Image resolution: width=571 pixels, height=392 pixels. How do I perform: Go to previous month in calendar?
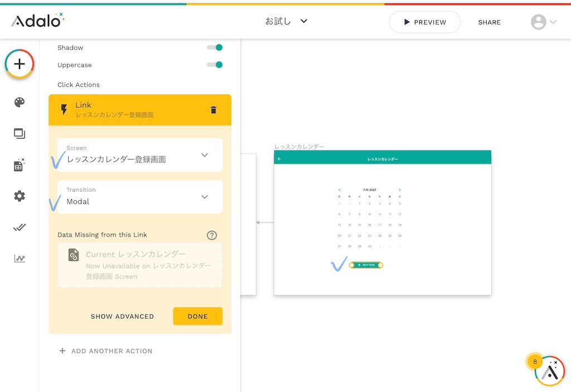340,190
